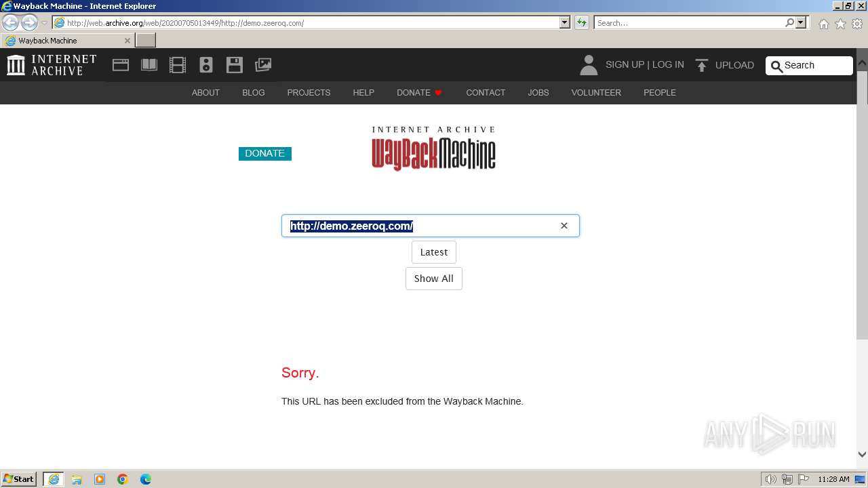868x488 pixels.
Task: Open the HELP menu item
Action: pos(363,93)
